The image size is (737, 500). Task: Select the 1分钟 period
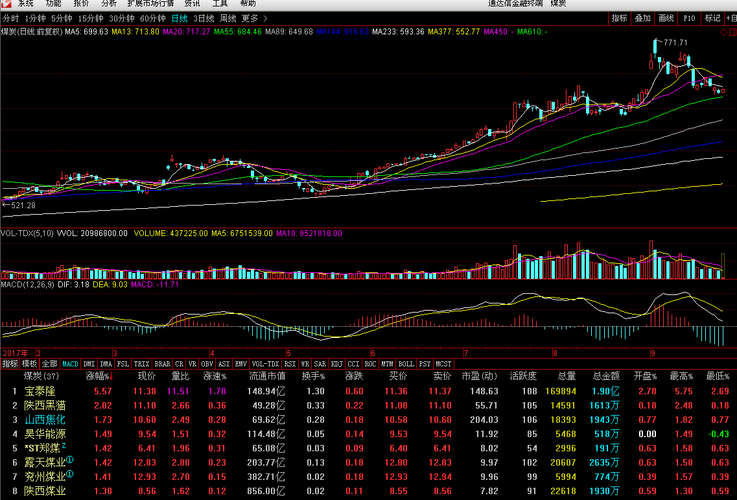click(x=35, y=19)
